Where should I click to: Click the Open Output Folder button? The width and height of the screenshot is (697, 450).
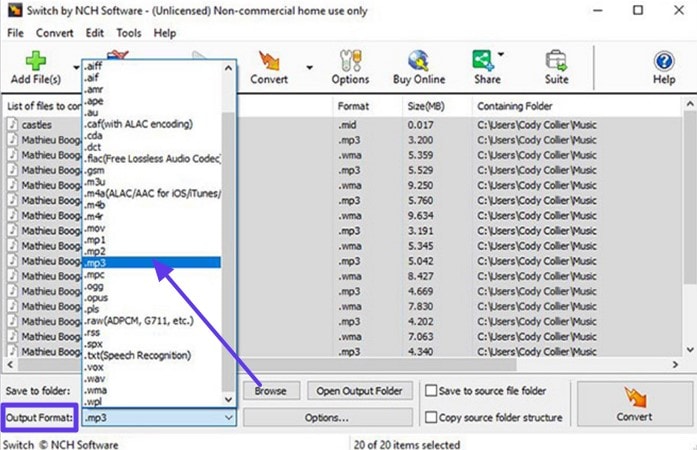pos(359,391)
